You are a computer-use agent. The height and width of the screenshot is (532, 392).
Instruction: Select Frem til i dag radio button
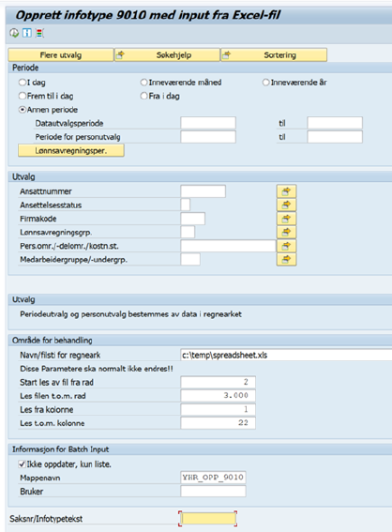tap(23, 96)
